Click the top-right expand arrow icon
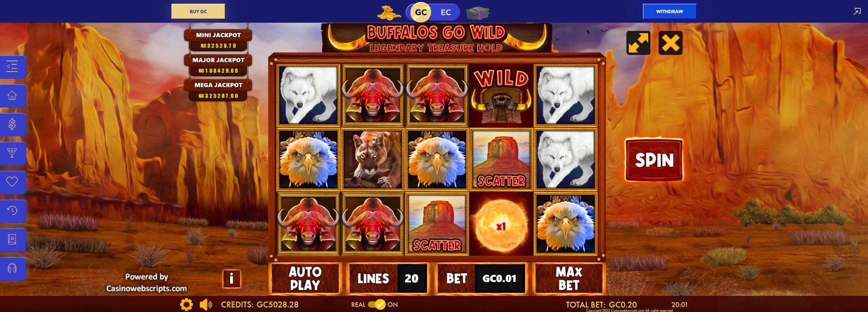The height and width of the screenshot is (312, 868). tap(857, 12)
